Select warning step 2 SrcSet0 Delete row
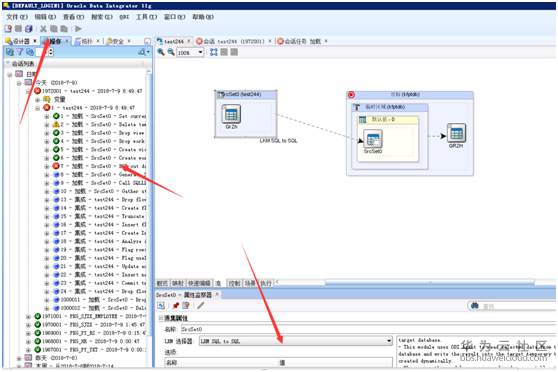Image resolution: width=558 pixels, height=372 pixels. [100, 125]
